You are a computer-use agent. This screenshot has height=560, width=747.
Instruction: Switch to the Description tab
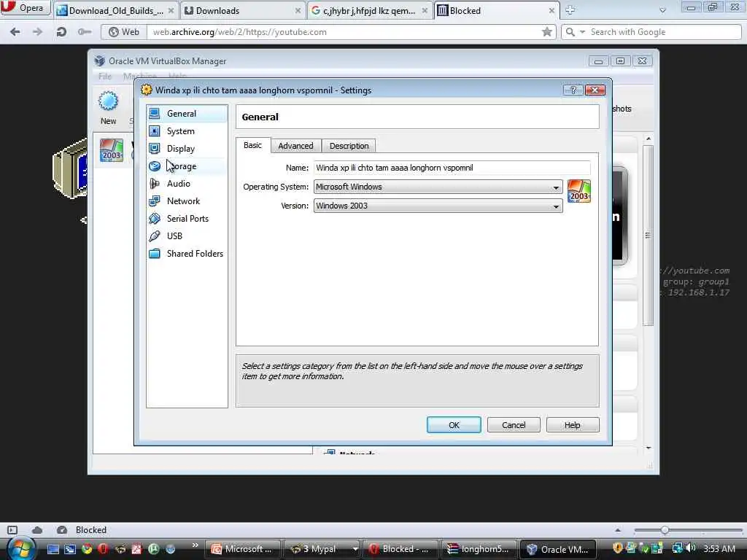point(349,146)
